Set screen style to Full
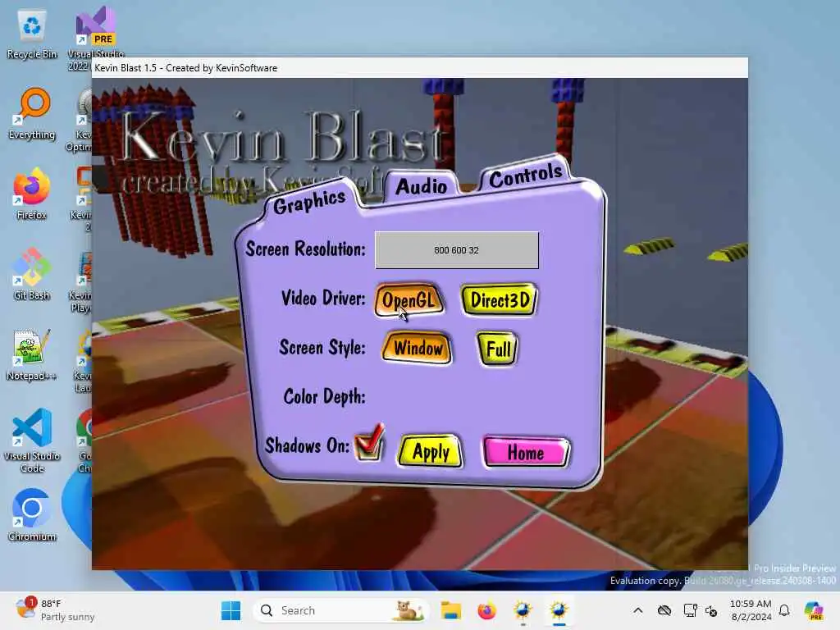840x630 pixels. click(498, 349)
